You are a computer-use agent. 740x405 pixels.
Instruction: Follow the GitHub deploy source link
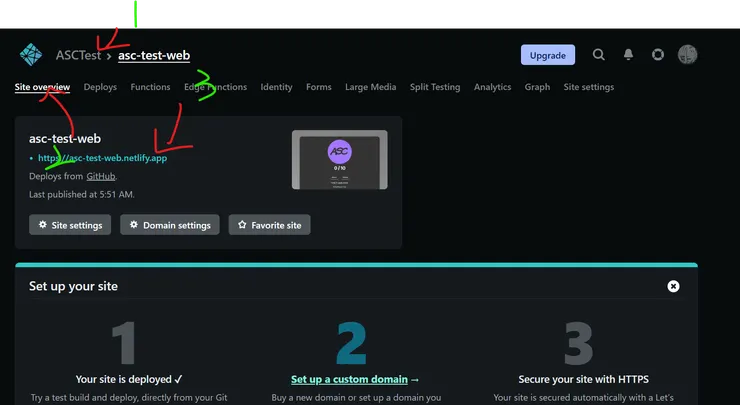click(x=101, y=176)
